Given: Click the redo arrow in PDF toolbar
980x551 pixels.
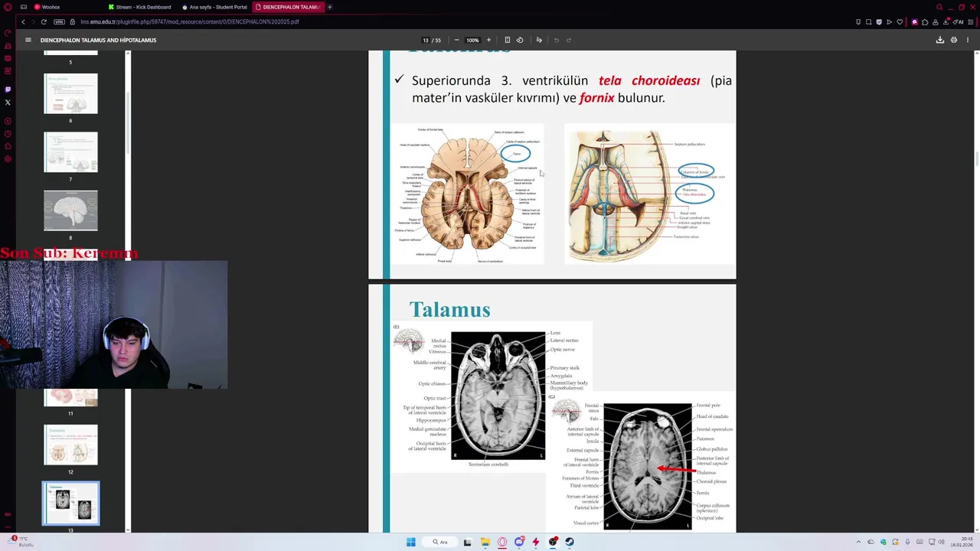Looking at the screenshot, I should coord(569,40).
